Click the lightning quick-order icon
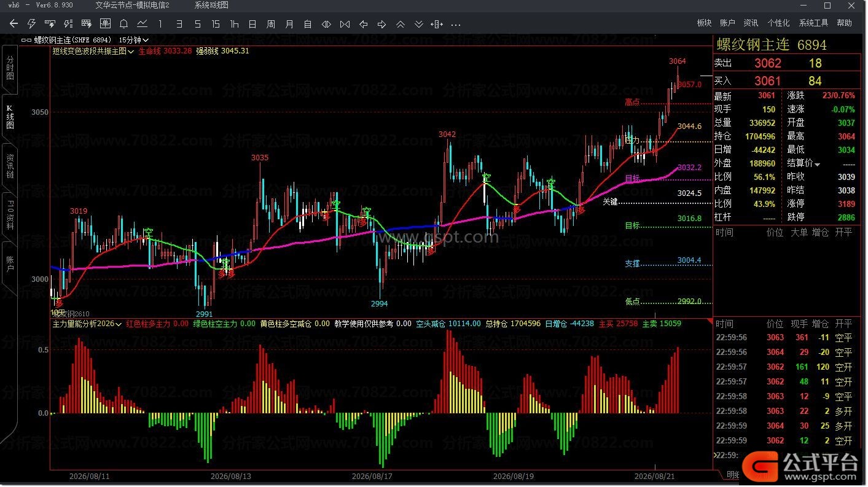 [x=32, y=24]
